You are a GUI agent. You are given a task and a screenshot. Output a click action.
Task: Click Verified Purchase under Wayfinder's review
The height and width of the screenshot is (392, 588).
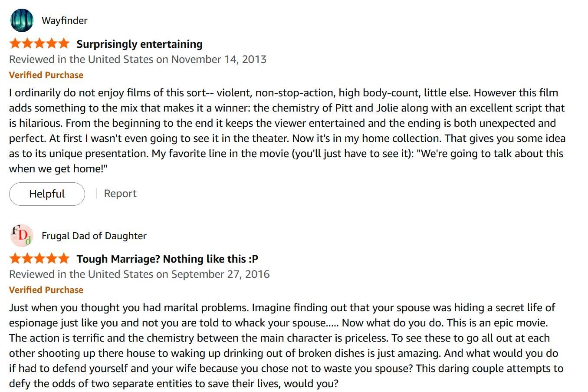46,75
